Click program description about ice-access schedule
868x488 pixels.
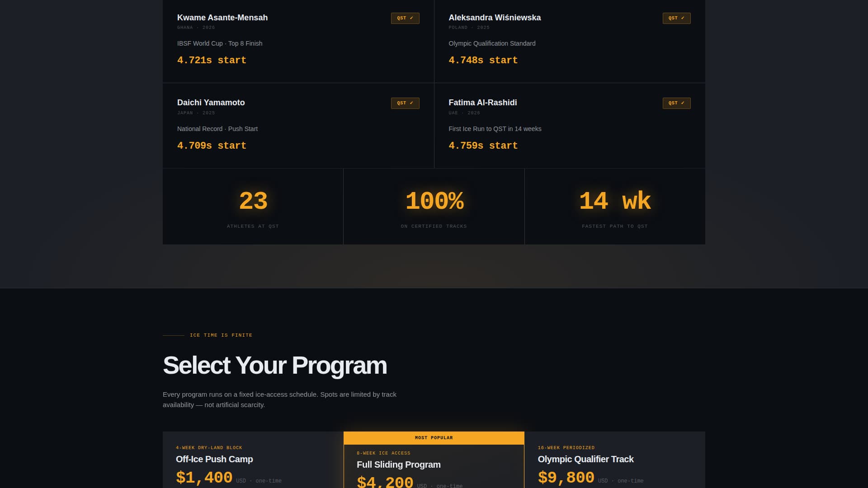click(x=279, y=399)
